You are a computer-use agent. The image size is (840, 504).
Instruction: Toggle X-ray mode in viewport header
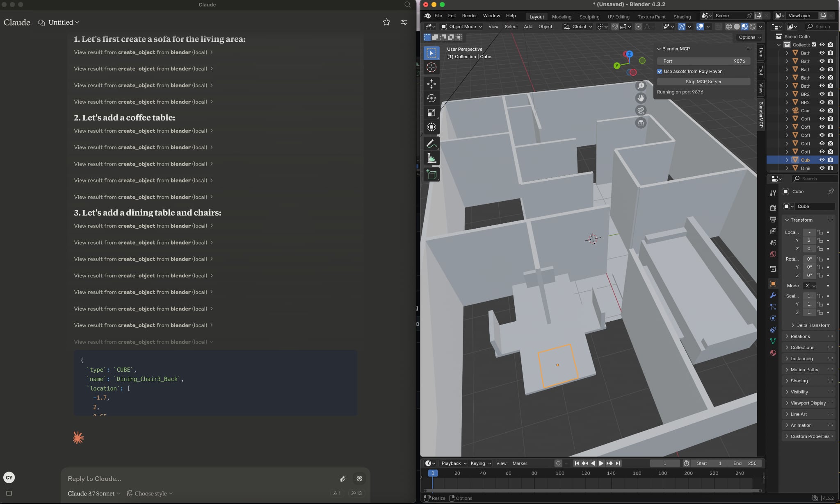[x=719, y=27]
